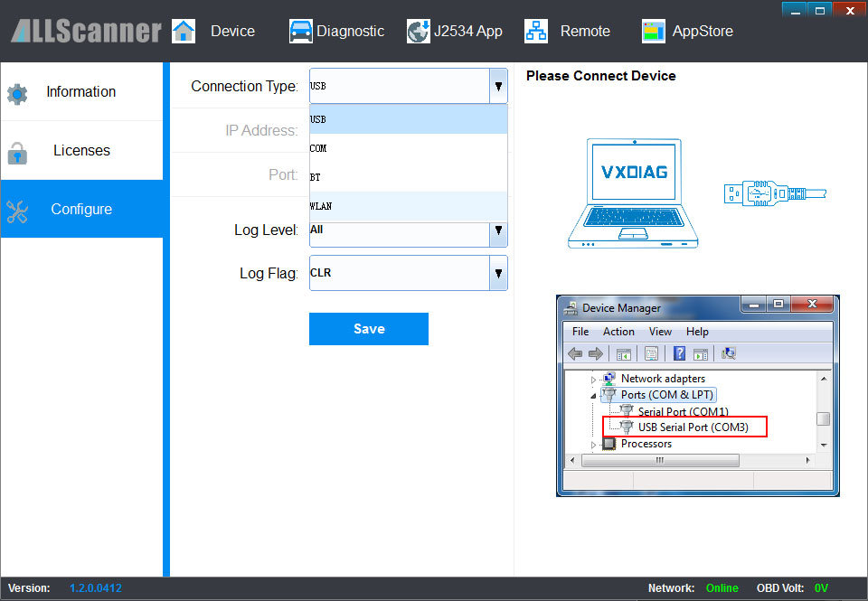868x601 pixels.
Task: Open the Remote network icon
Action: tap(536, 31)
